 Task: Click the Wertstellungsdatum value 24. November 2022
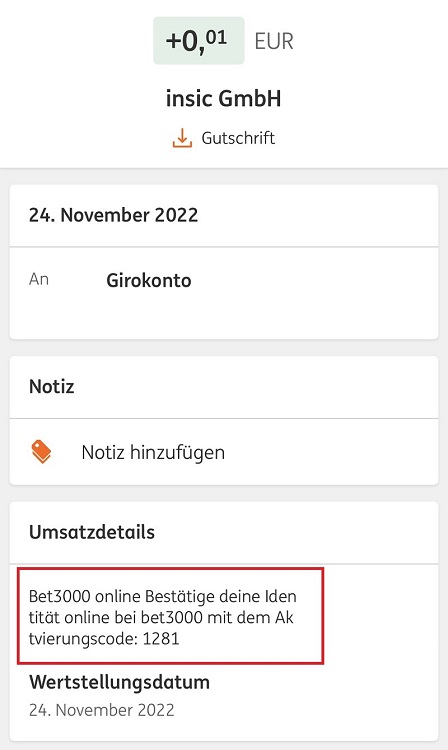(101, 710)
